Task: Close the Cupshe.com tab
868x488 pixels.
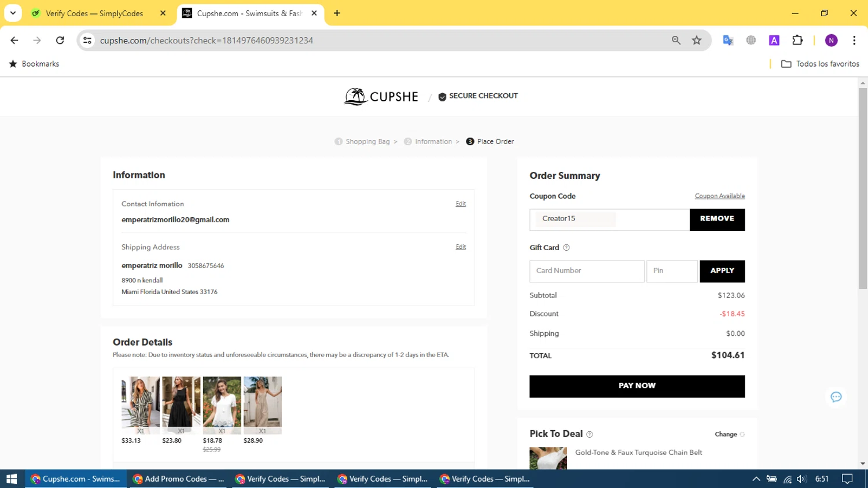Action: click(314, 13)
